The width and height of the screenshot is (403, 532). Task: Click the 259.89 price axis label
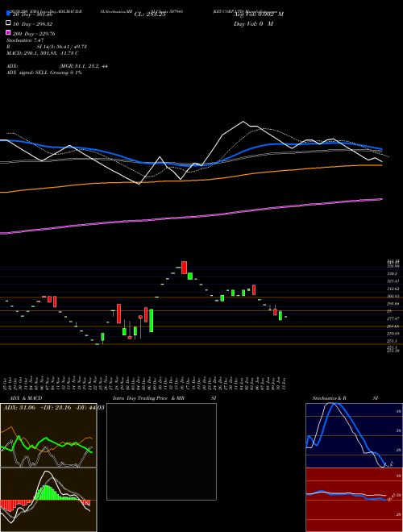[393, 334]
